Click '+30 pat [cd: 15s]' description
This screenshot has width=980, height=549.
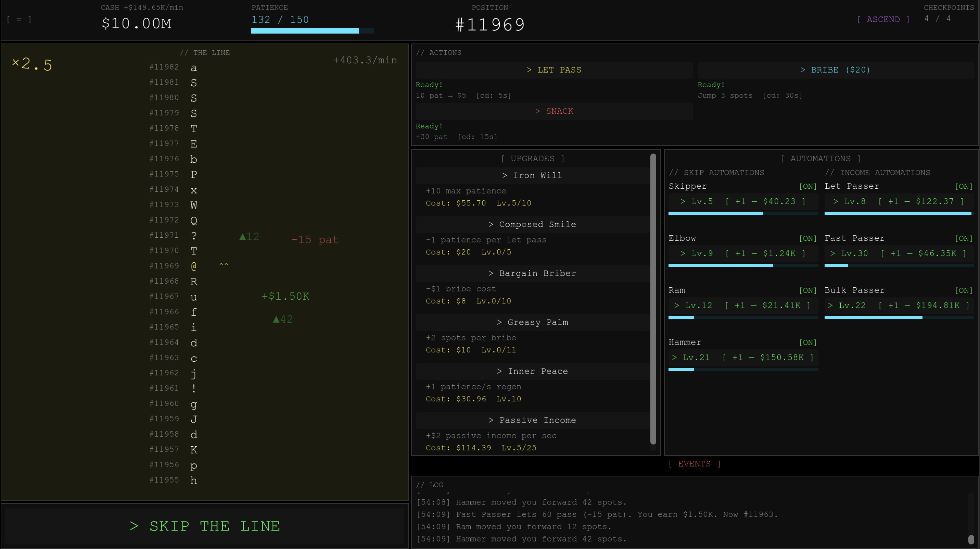[457, 137]
